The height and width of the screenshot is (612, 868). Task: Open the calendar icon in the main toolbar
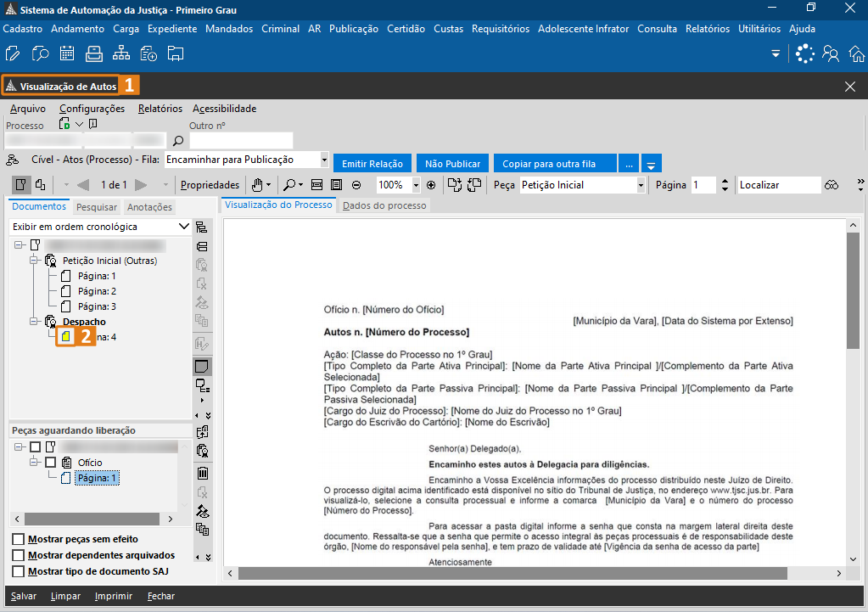tap(67, 53)
